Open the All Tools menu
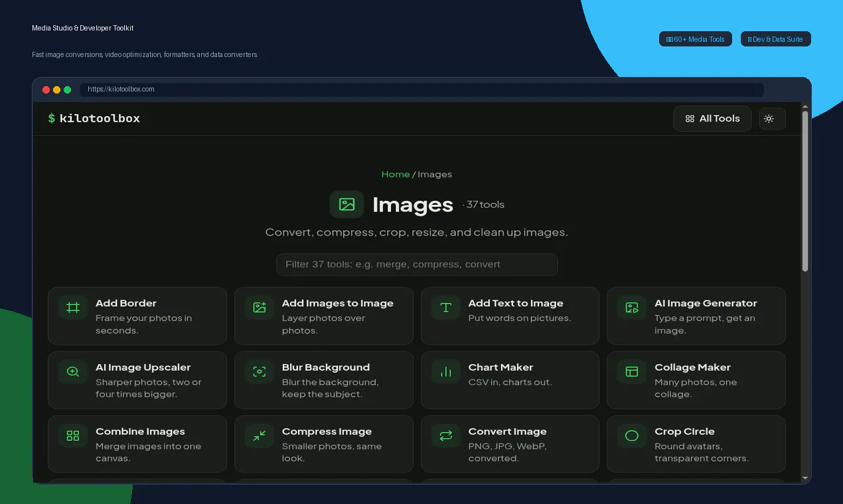Image resolution: width=843 pixels, height=504 pixels. (712, 119)
